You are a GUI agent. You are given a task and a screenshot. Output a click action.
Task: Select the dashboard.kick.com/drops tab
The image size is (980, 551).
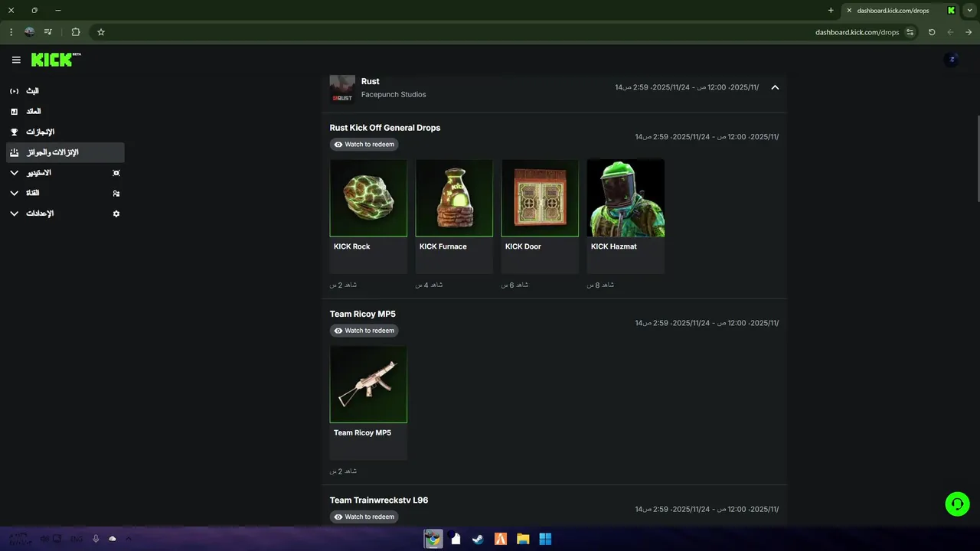900,11
